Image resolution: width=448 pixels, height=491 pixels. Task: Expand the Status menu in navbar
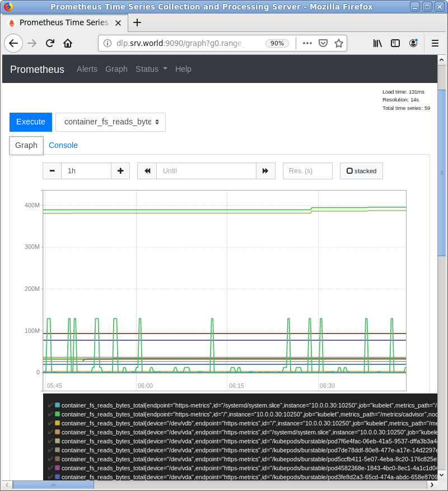(x=151, y=69)
